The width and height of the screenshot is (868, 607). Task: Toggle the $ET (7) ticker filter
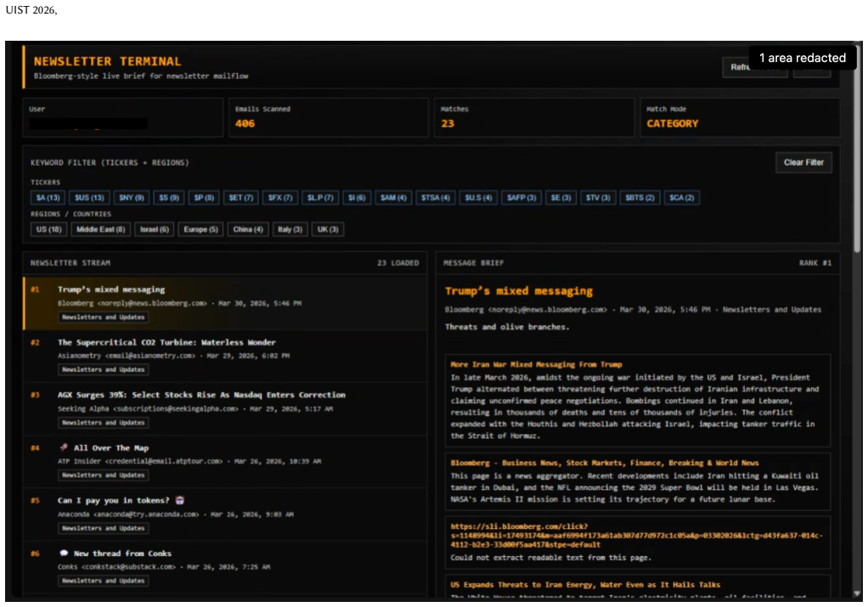click(x=241, y=198)
